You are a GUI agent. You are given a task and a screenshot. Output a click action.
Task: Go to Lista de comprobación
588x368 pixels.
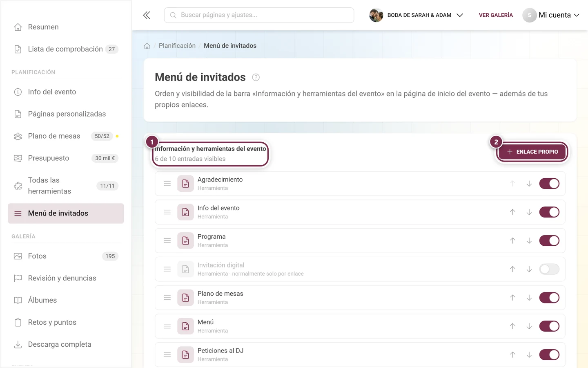[x=66, y=49]
